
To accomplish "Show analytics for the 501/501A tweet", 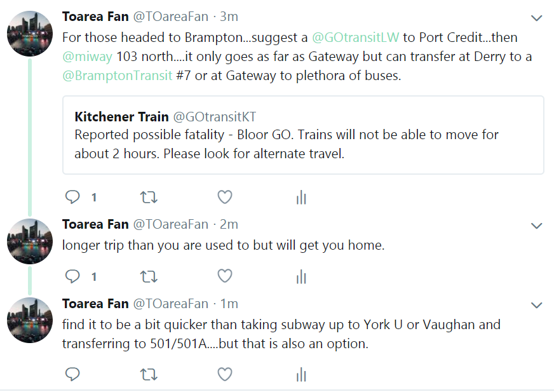I will coord(301,375).
